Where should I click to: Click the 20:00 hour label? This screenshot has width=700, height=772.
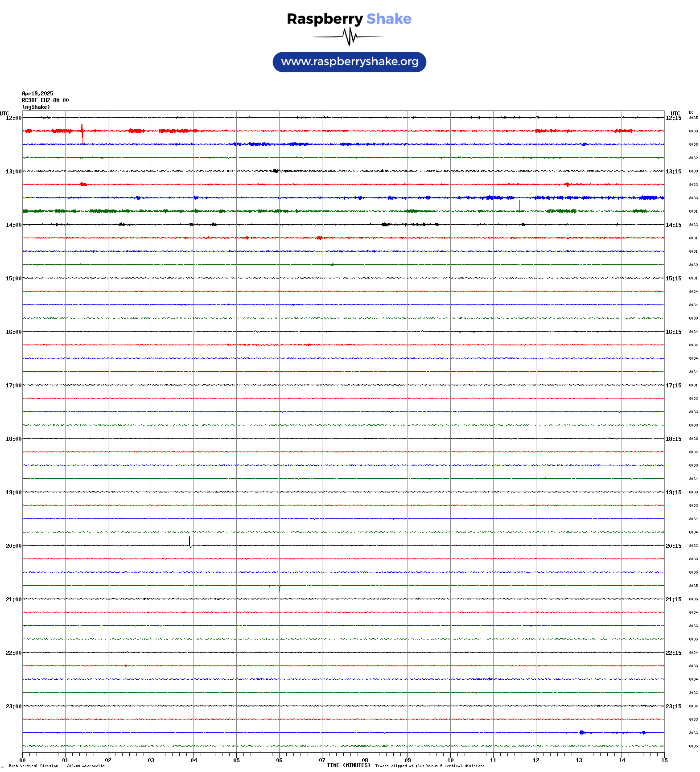click(13, 546)
